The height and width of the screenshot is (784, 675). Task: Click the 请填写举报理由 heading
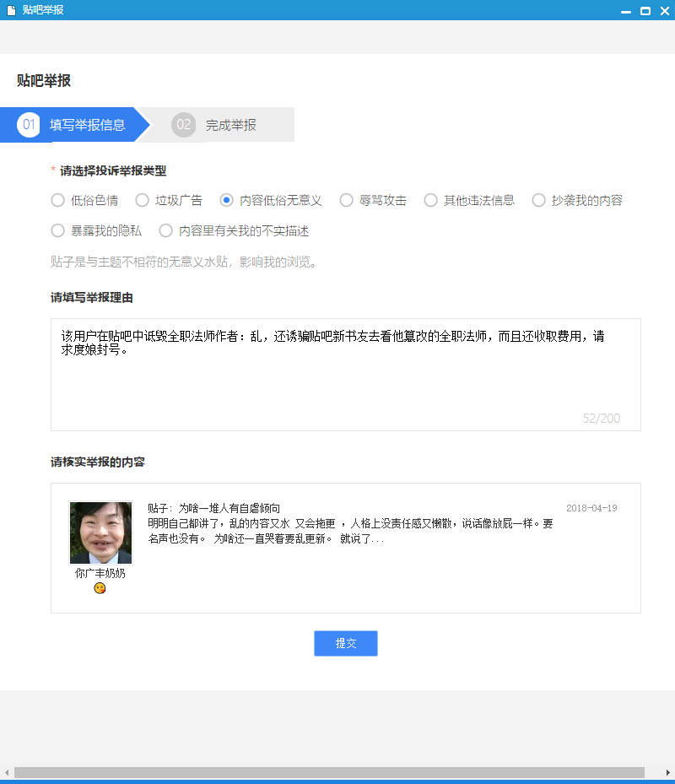(x=91, y=298)
